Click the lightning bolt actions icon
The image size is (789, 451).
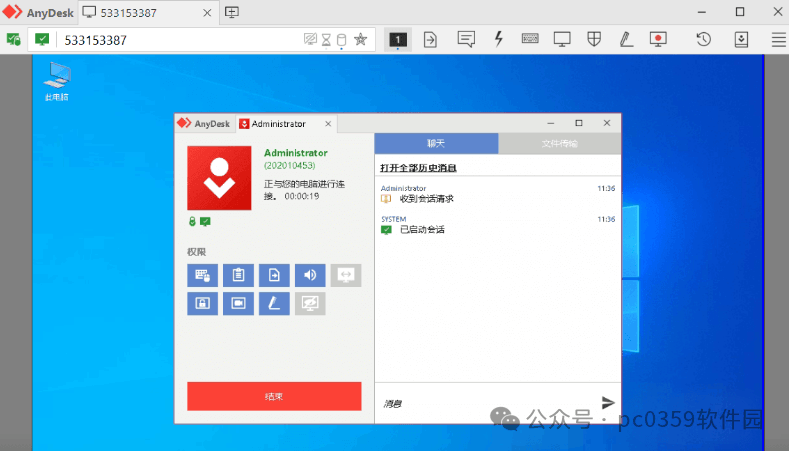point(498,40)
